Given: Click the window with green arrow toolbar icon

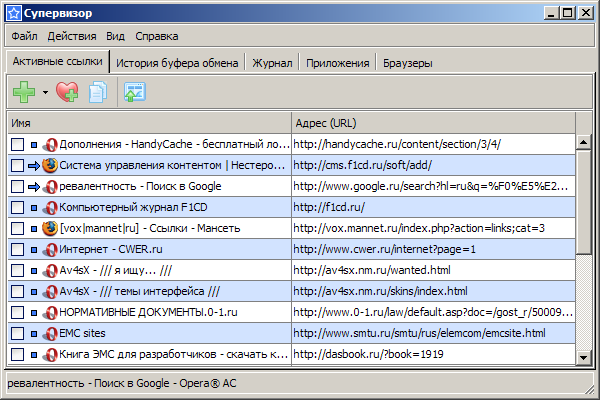Looking at the screenshot, I should [134, 92].
